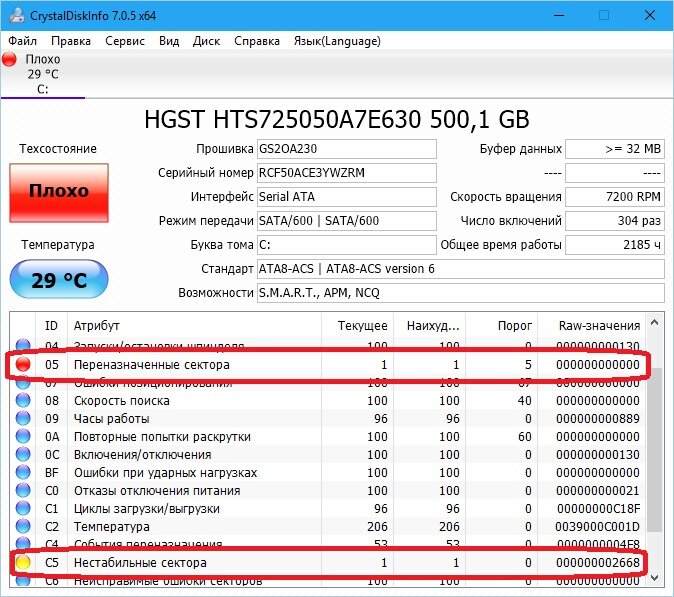Click the Прошивка field GS2OA230

coord(346,149)
